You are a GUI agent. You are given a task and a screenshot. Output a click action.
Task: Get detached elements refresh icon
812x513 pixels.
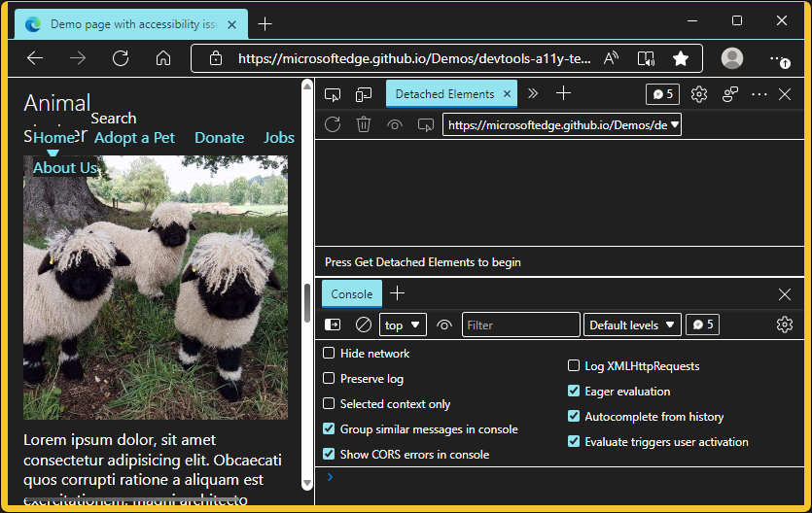tap(333, 124)
